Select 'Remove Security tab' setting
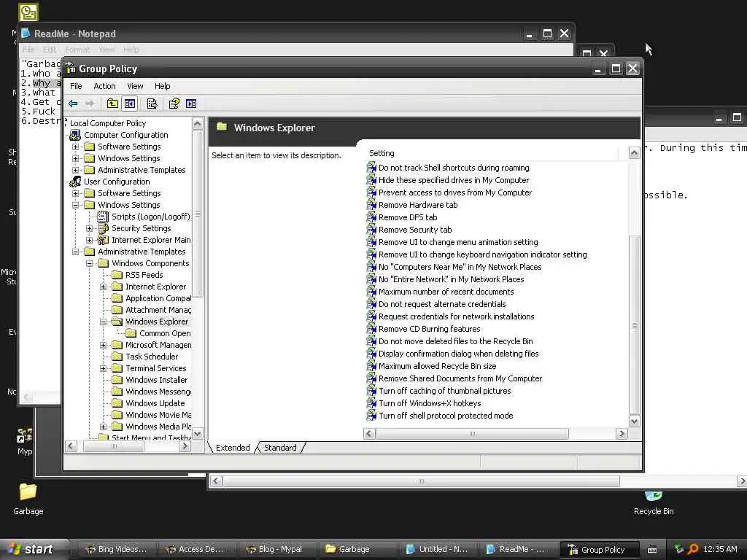This screenshot has height=560, width=747. click(415, 230)
